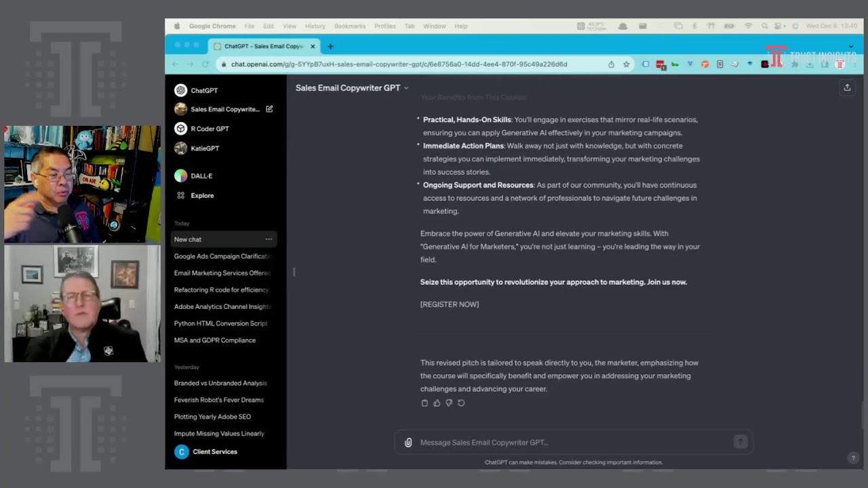Click the 'Immediate Action Plans' bullet heading
Image resolution: width=868 pixels, height=488 pixels.
pos(463,146)
